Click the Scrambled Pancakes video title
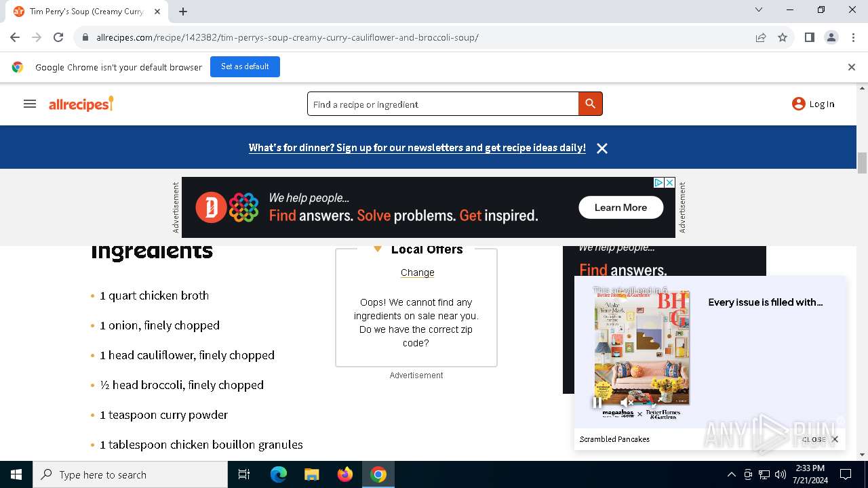This screenshot has height=488, width=868. tap(614, 439)
